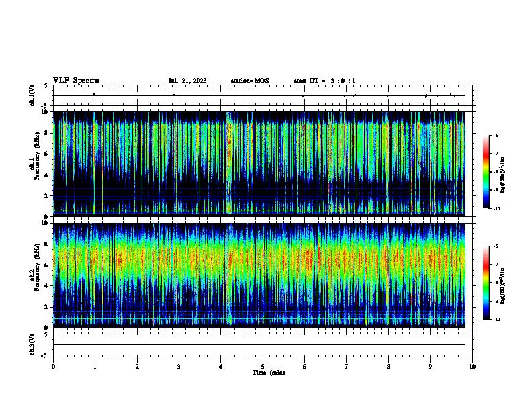The width and height of the screenshot is (532, 411).
Task: Click the "VLF Spectra" title text
Action: pyautogui.click(x=76, y=81)
